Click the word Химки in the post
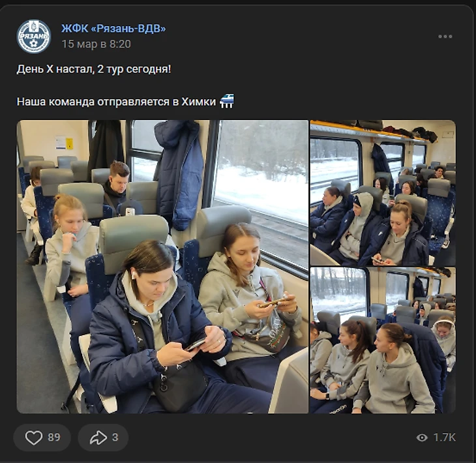 coord(198,102)
